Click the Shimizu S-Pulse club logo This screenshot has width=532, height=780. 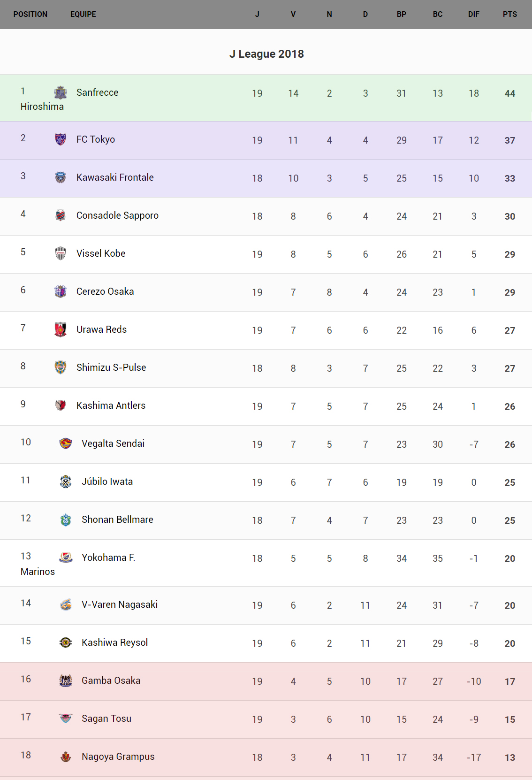click(61, 367)
